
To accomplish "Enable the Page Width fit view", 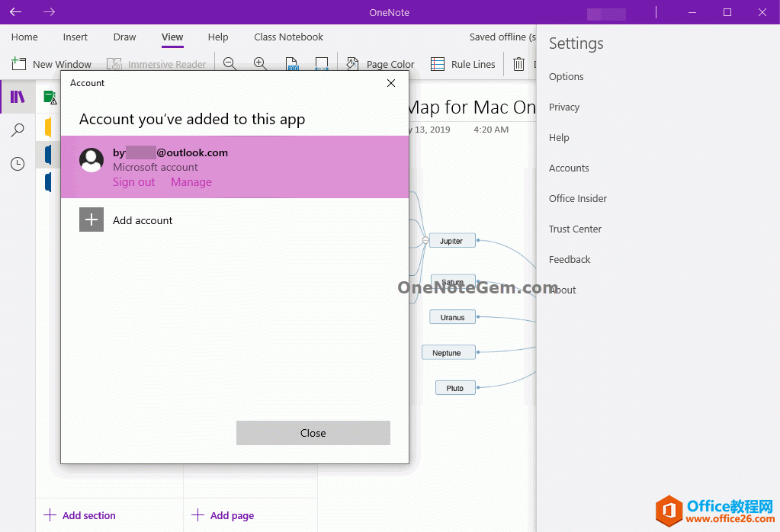I will (x=321, y=63).
